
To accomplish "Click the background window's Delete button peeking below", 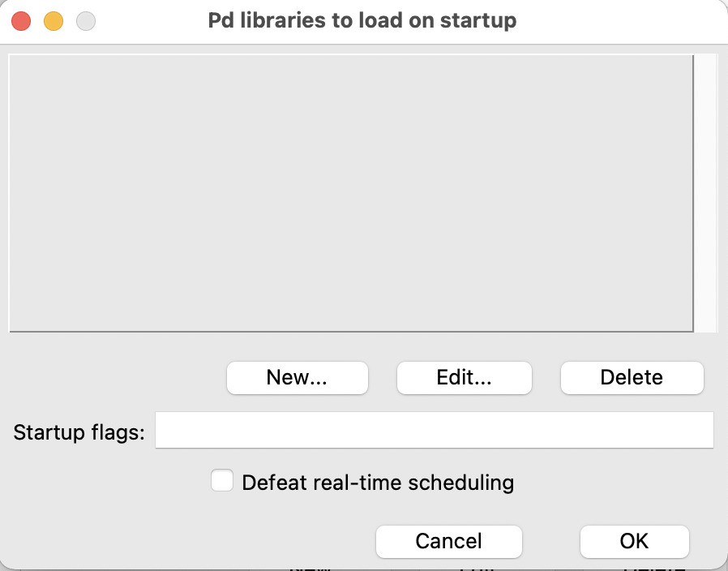I will [x=654, y=567].
